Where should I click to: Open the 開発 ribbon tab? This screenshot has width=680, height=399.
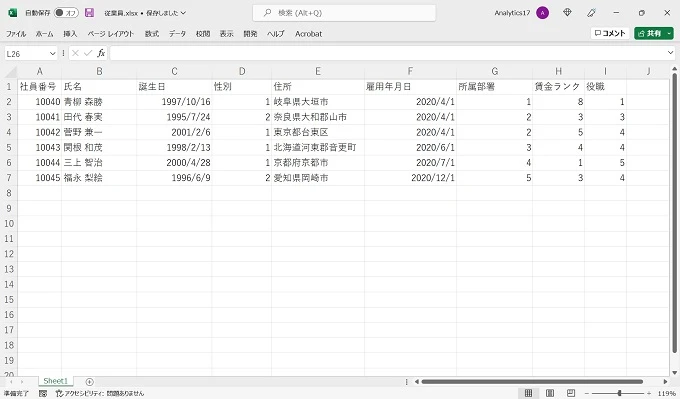click(x=250, y=33)
